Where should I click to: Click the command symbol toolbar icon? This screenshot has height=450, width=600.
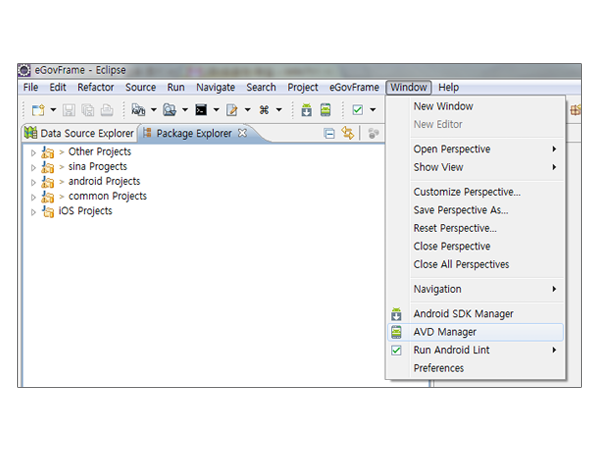pyautogui.click(x=264, y=110)
